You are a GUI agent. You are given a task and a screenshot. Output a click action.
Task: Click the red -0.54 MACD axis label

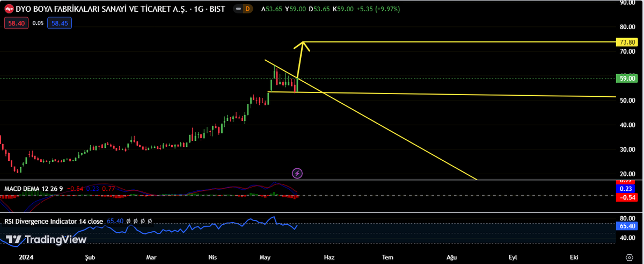628,197
